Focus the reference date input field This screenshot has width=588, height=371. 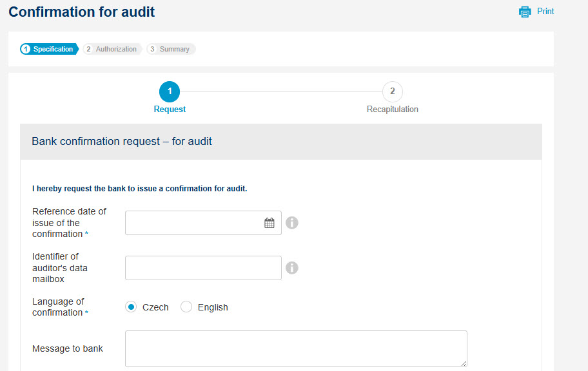tap(203, 223)
